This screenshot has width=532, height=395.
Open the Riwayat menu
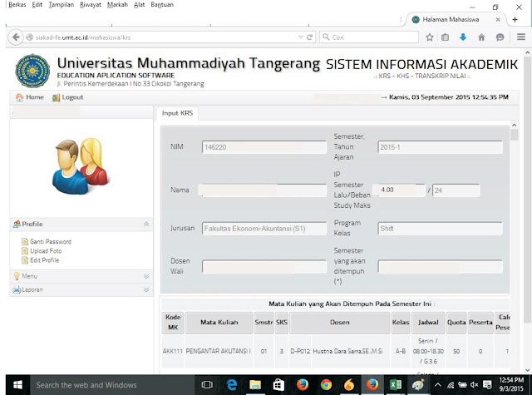91,4
